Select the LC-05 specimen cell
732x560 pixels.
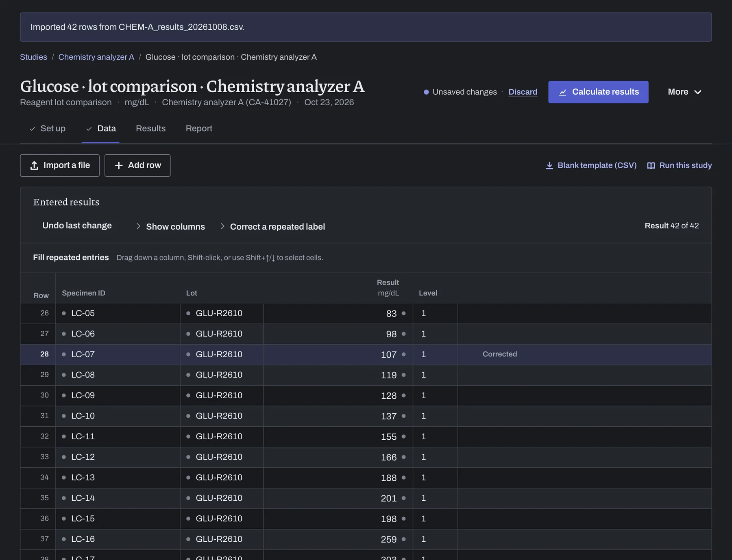pos(118,313)
